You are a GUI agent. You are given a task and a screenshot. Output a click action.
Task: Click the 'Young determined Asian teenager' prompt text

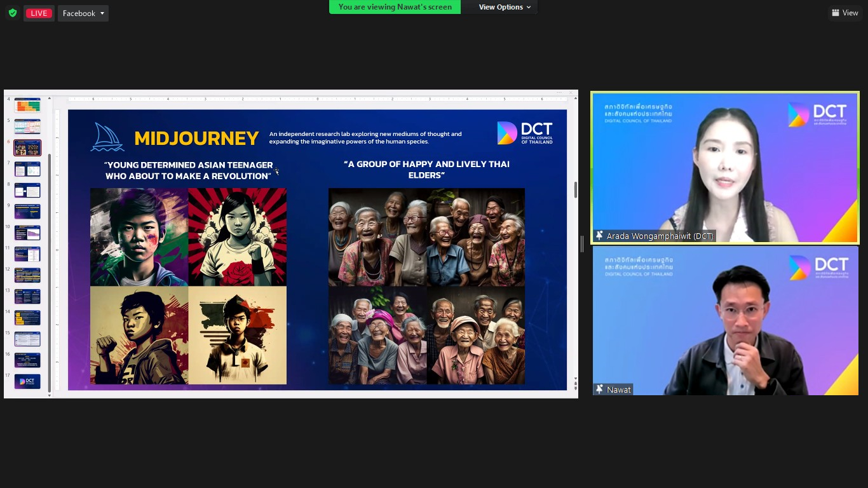[188, 170]
